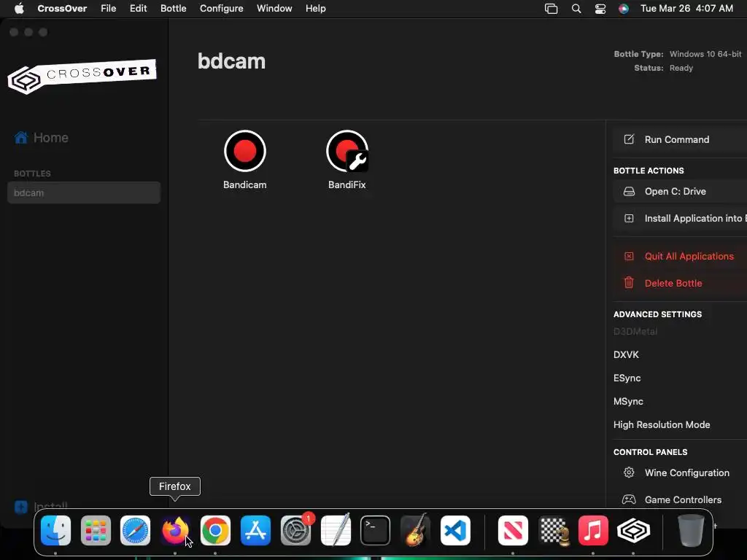Go to Home in sidebar

pyautogui.click(x=42, y=138)
